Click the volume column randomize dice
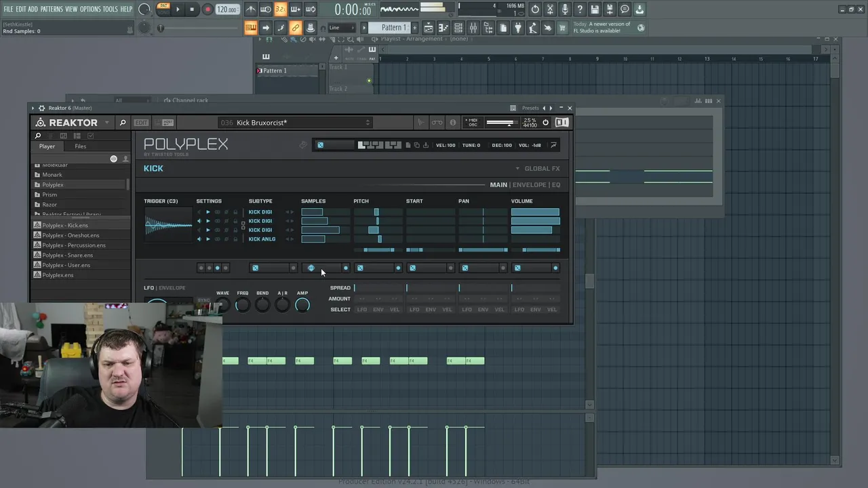 coord(517,268)
